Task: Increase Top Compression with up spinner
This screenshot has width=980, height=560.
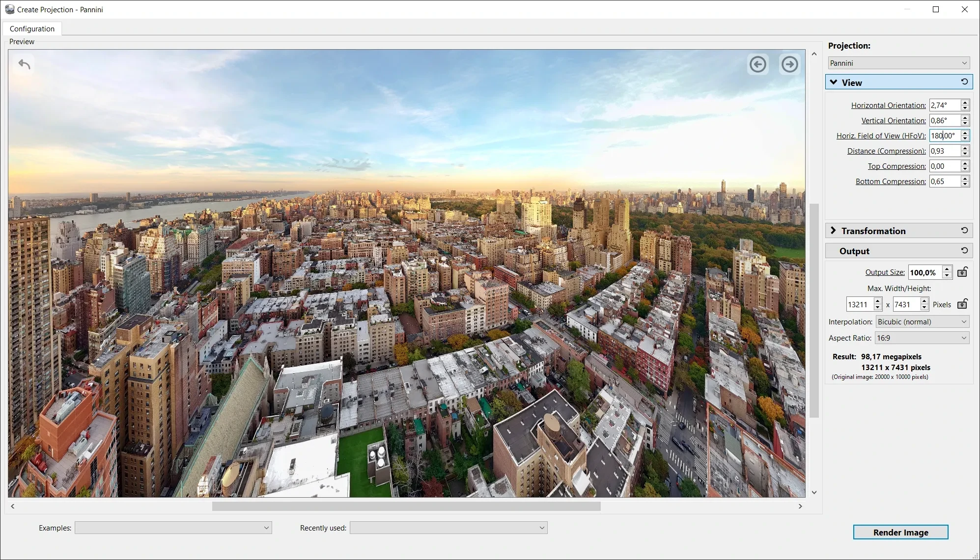Action: [965, 163]
